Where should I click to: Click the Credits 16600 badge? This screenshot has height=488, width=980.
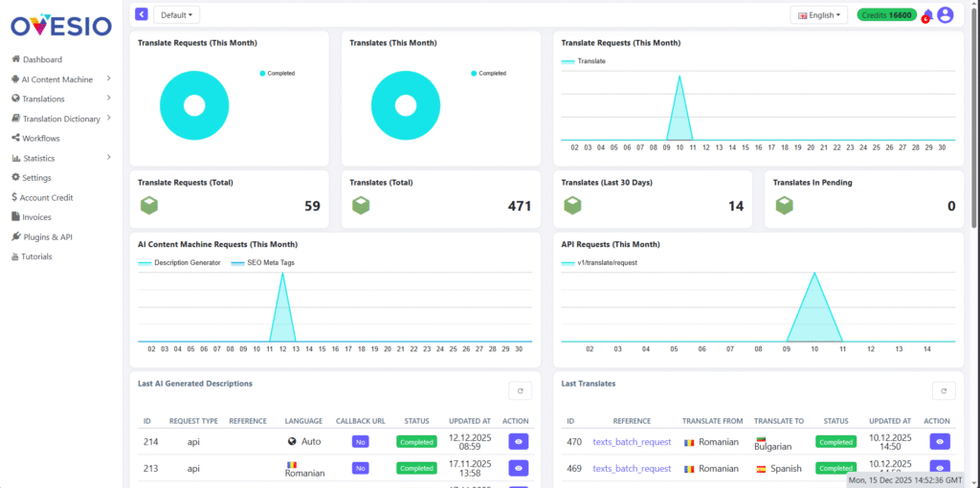(x=885, y=15)
